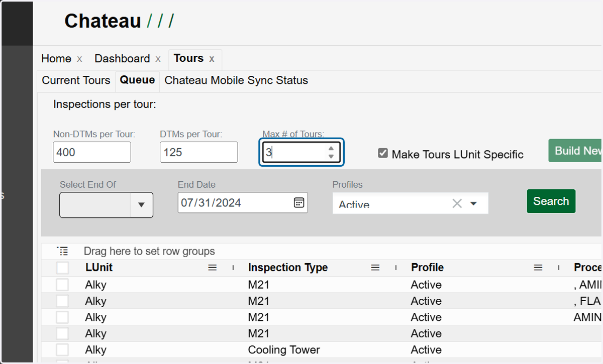Open the End Date calendar picker icon
603x364 pixels.
click(298, 202)
